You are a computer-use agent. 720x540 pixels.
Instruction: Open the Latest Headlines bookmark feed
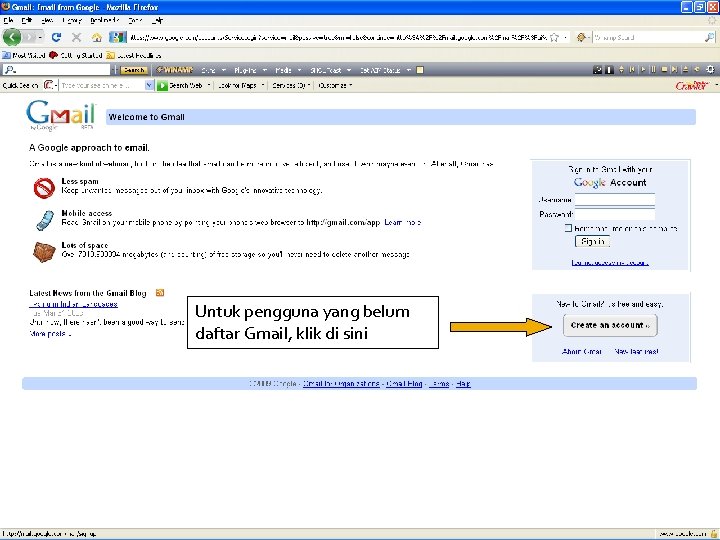coord(134,55)
